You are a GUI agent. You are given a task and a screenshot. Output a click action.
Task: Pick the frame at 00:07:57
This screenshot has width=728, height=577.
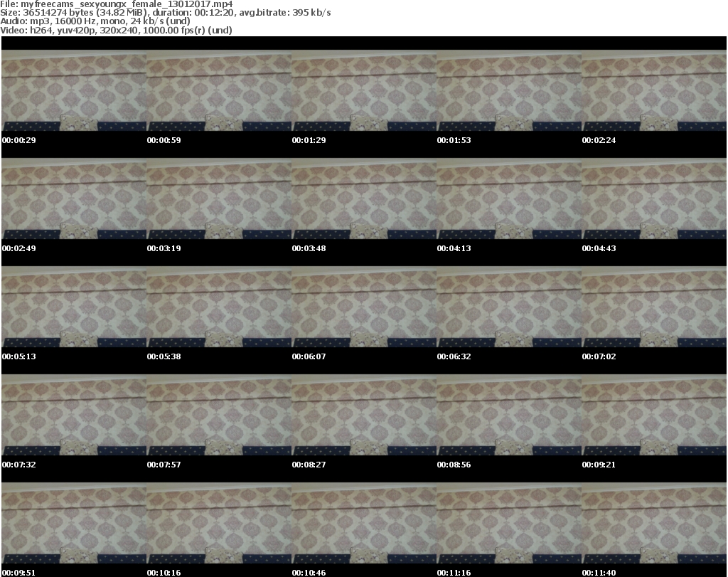pyautogui.click(x=219, y=415)
